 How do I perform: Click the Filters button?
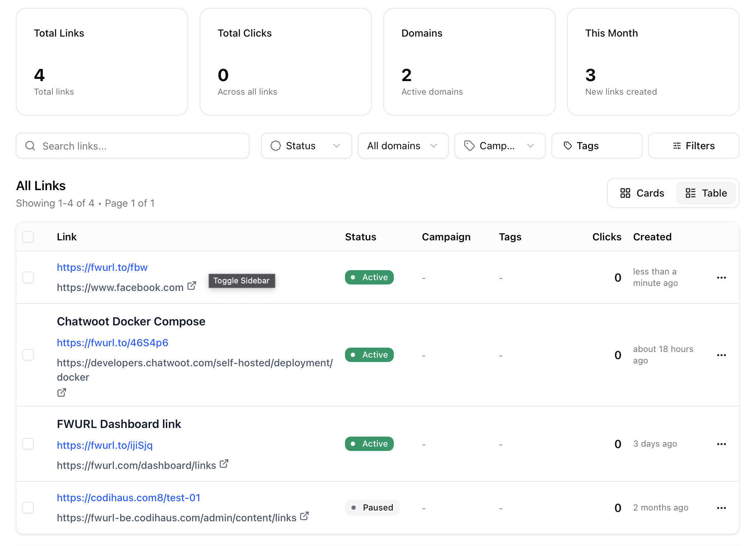[694, 146]
